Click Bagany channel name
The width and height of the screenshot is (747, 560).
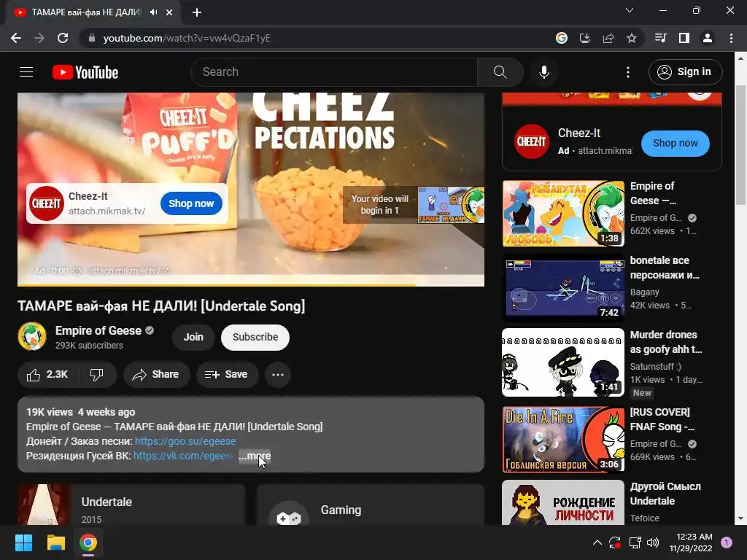tap(644, 292)
